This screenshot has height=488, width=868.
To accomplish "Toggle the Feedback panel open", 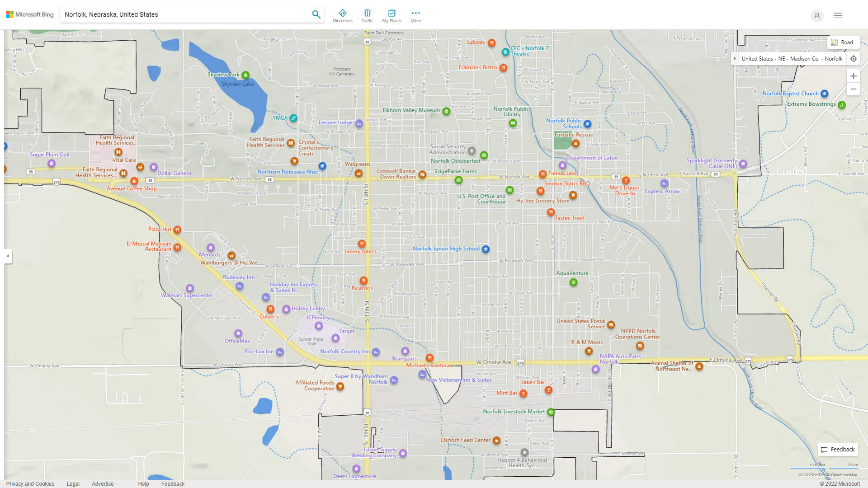I will pyautogui.click(x=838, y=449).
